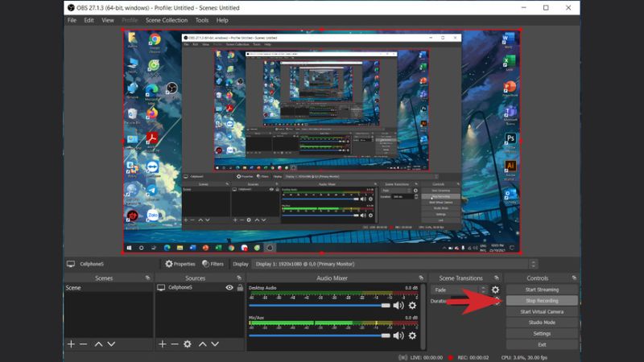Open source properties gear in Sources panel

tap(188, 343)
